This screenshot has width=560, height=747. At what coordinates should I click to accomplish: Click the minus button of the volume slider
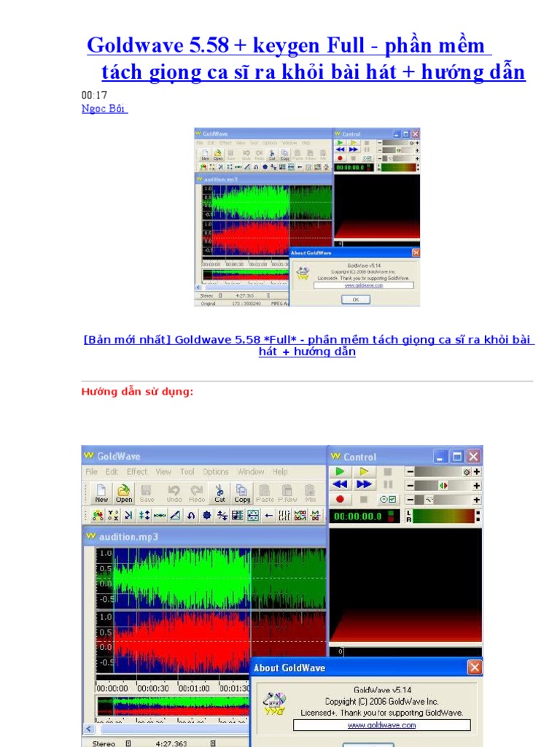[410, 472]
